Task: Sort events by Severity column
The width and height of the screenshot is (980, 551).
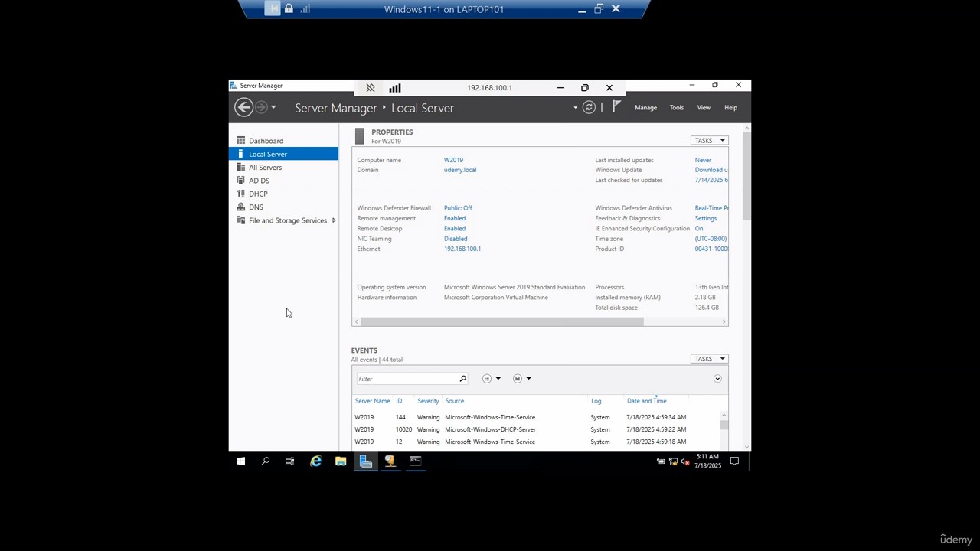Action: (428, 401)
